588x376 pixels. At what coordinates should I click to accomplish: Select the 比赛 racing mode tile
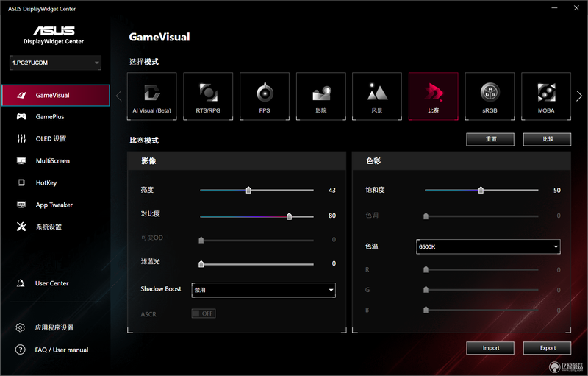click(x=434, y=96)
